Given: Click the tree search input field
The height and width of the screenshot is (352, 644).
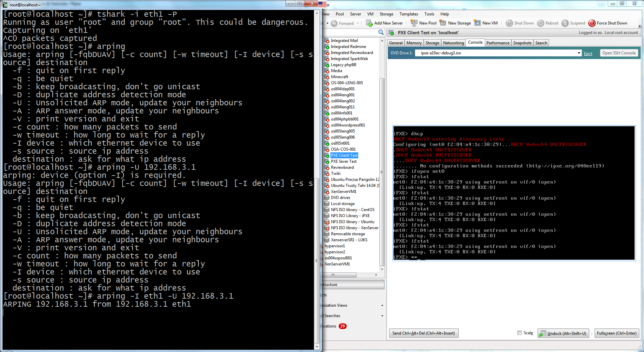Looking at the screenshot, I should point(349,32).
